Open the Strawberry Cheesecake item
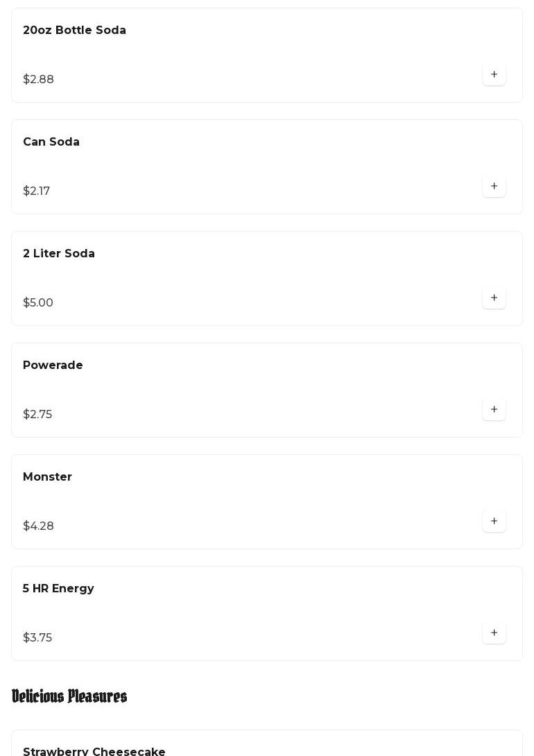 tap(94, 751)
